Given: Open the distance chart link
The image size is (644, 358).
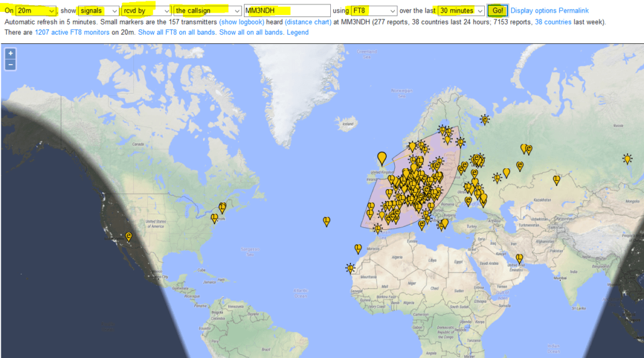Looking at the screenshot, I should [308, 22].
